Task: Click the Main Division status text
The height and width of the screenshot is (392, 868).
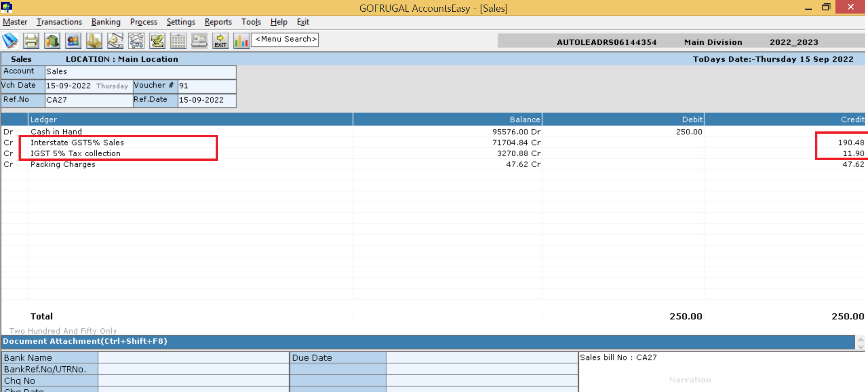Action: pyautogui.click(x=713, y=42)
